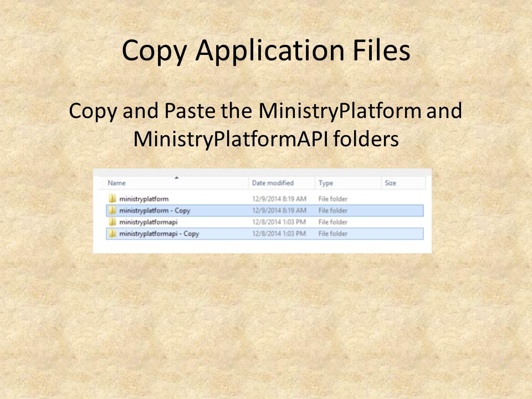This screenshot has height=399, width=532.
Task: Select the 'ministryplatform - Copy' folder name
Action: pos(155,211)
